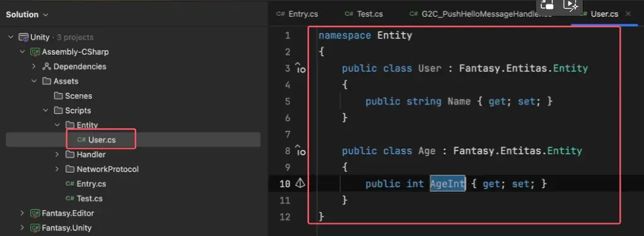Click the Dependencies node icon
Image resolution: width=644 pixels, height=236 pixels.
click(x=47, y=67)
